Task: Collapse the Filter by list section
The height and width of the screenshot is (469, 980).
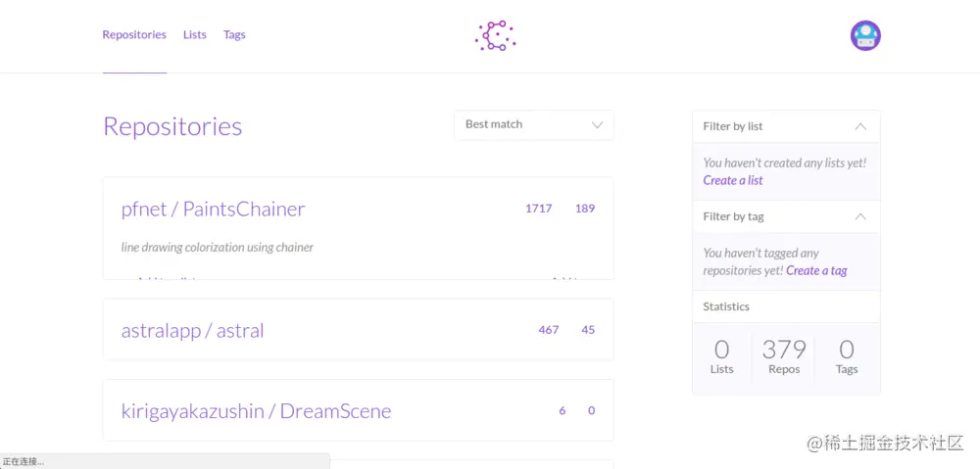Action: click(x=860, y=126)
